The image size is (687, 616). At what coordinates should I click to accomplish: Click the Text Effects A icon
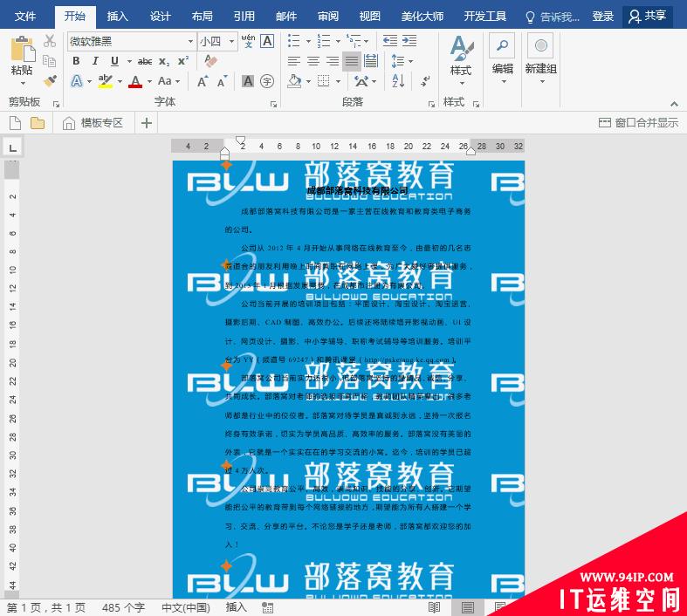(77, 81)
